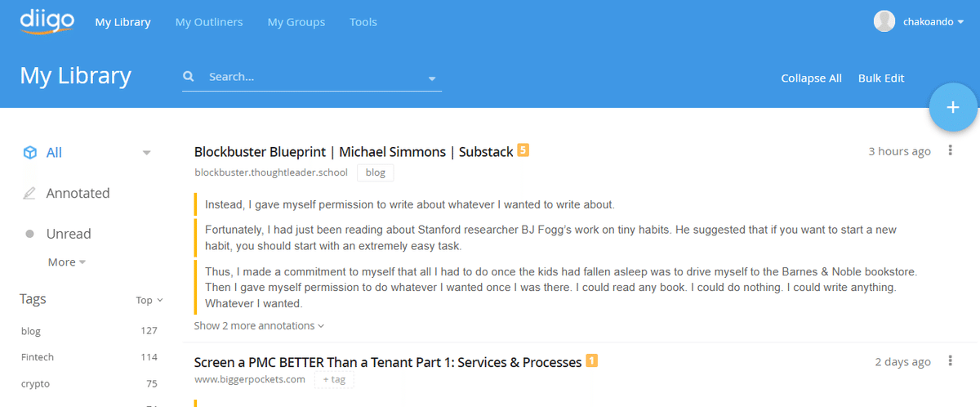Open three-dot menu for Blockbuster Blueprint item

pyautogui.click(x=950, y=150)
